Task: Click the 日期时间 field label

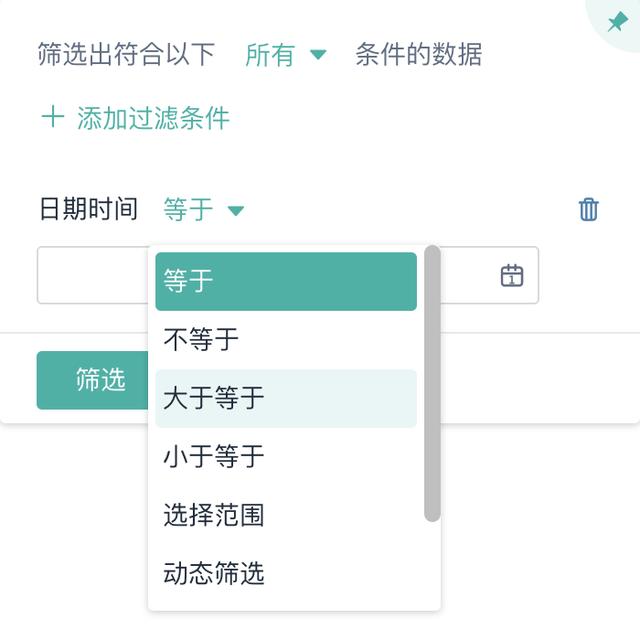Action: (88, 209)
